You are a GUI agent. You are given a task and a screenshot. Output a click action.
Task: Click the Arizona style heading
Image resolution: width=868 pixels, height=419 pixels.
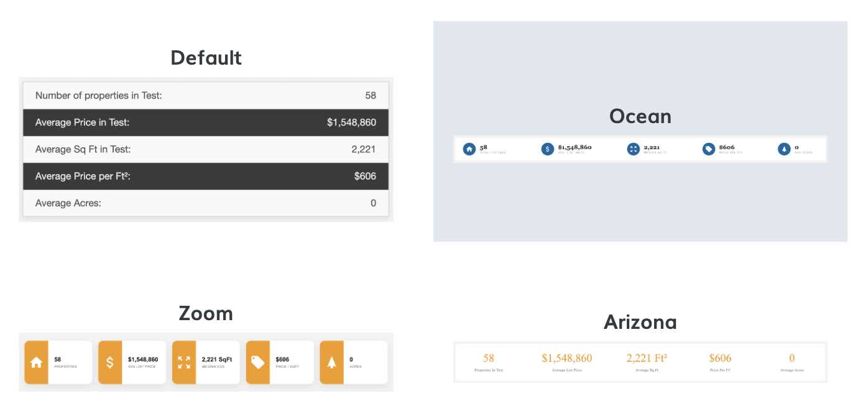point(640,322)
